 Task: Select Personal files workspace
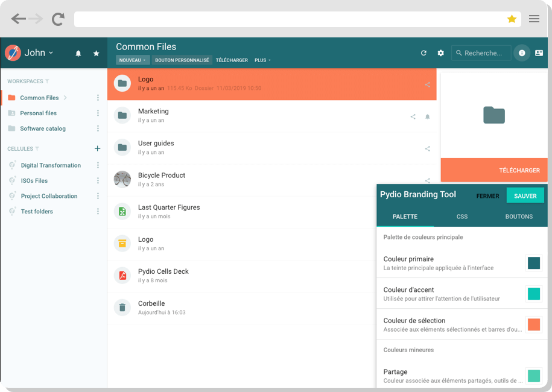click(38, 113)
